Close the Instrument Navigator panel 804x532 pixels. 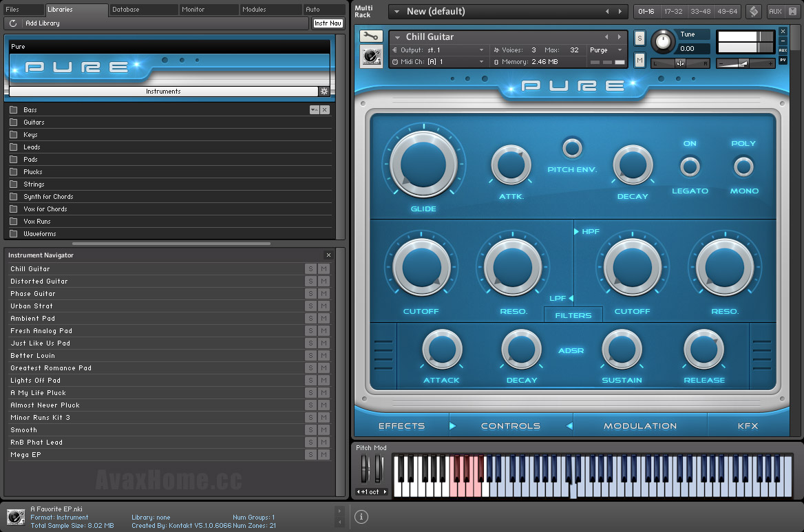[328, 255]
